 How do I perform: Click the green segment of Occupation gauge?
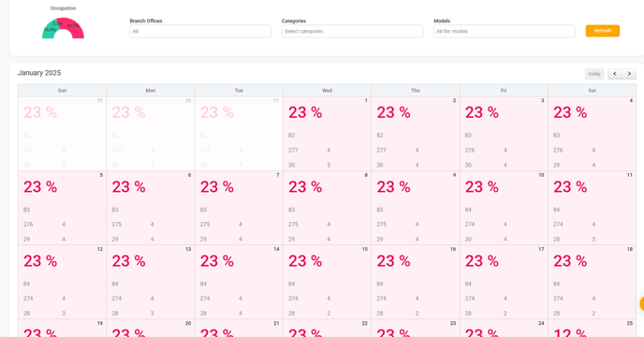[x=49, y=30]
